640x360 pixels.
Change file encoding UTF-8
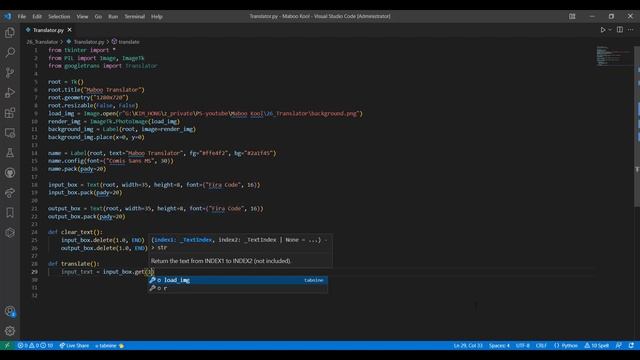coord(522,345)
